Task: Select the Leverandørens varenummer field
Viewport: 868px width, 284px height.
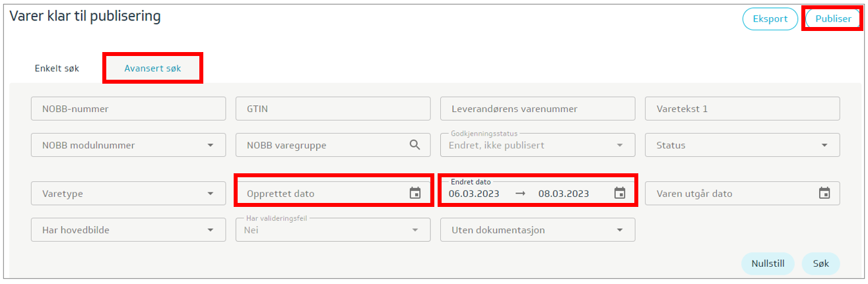Action: 537,109
